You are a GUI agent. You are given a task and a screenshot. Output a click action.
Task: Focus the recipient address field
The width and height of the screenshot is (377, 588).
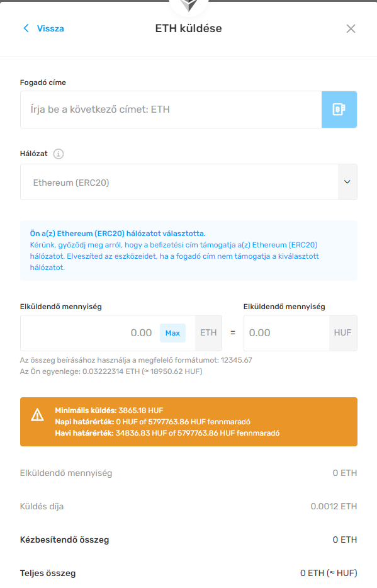(171, 109)
